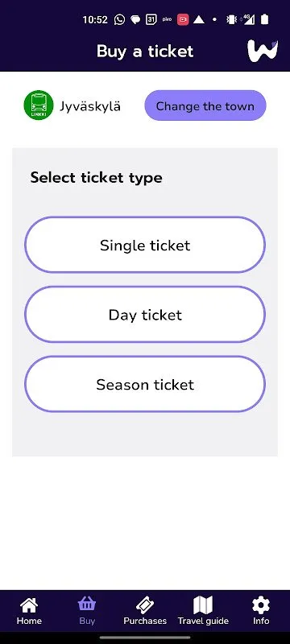Tap the Home house icon
Image resolution: width=290 pixels, height=644 pixels.
pyautogui.click(x=29, y=605)
